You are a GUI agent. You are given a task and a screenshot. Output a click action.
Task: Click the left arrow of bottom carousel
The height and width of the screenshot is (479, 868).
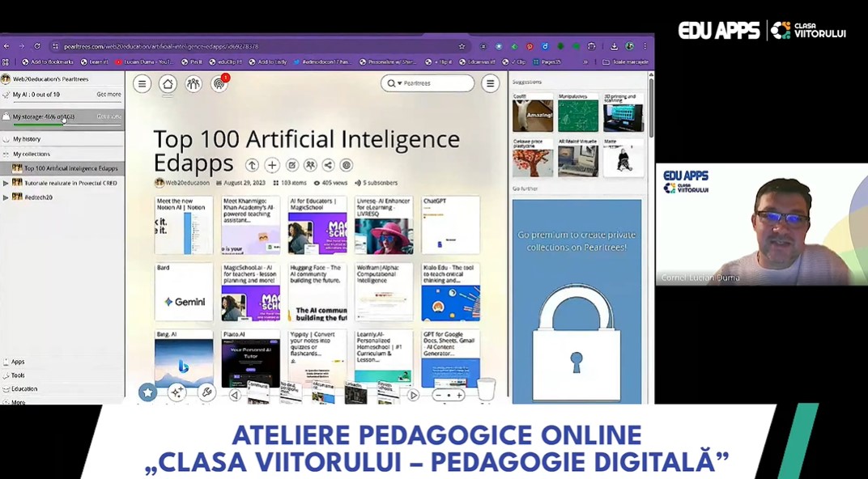[x=235, y=395]
